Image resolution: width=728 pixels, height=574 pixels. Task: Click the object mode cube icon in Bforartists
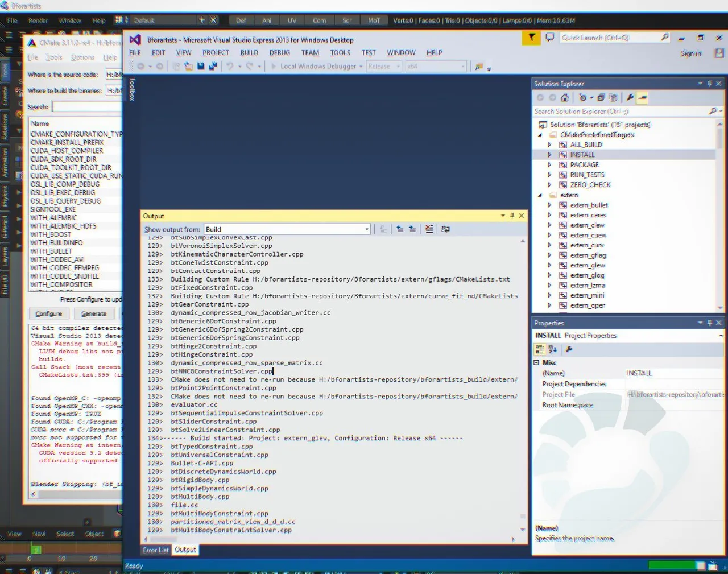[117, 534]
